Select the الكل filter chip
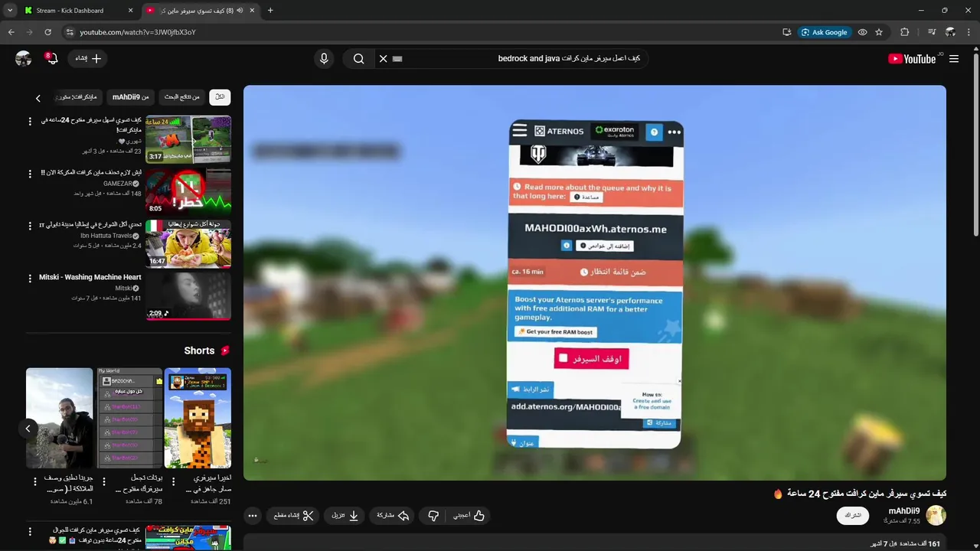 click(x=220, y=97)
